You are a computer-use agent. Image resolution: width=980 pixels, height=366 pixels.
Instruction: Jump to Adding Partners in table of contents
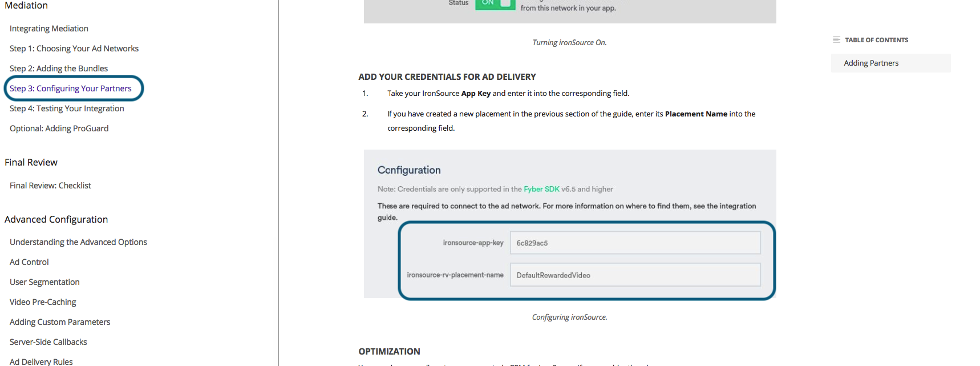click(x=871, y=63)
